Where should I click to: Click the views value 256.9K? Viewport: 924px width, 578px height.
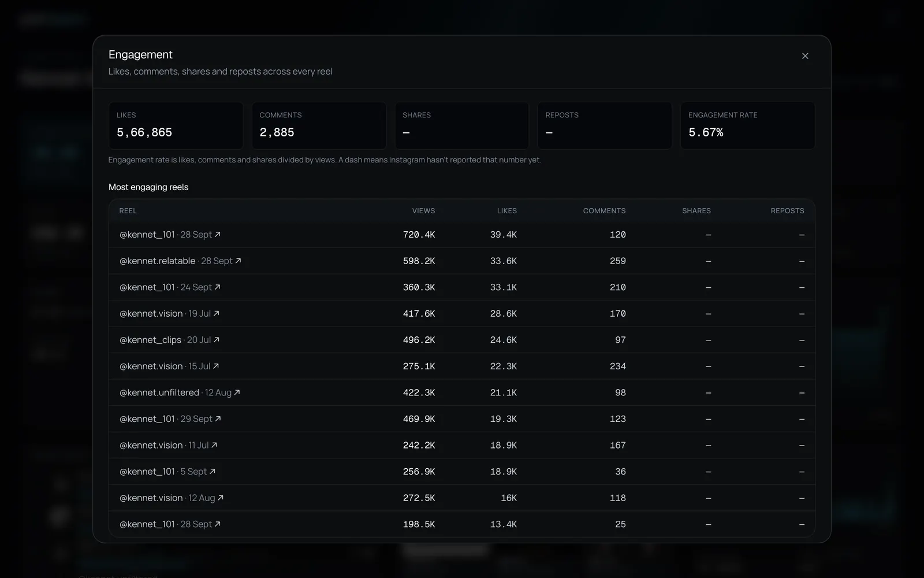(x=419, y=472)
